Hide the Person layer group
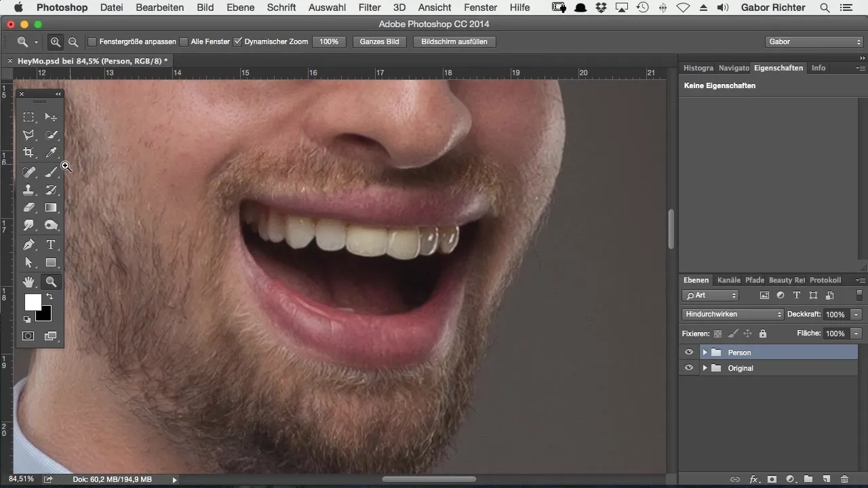 coord(689,352)
